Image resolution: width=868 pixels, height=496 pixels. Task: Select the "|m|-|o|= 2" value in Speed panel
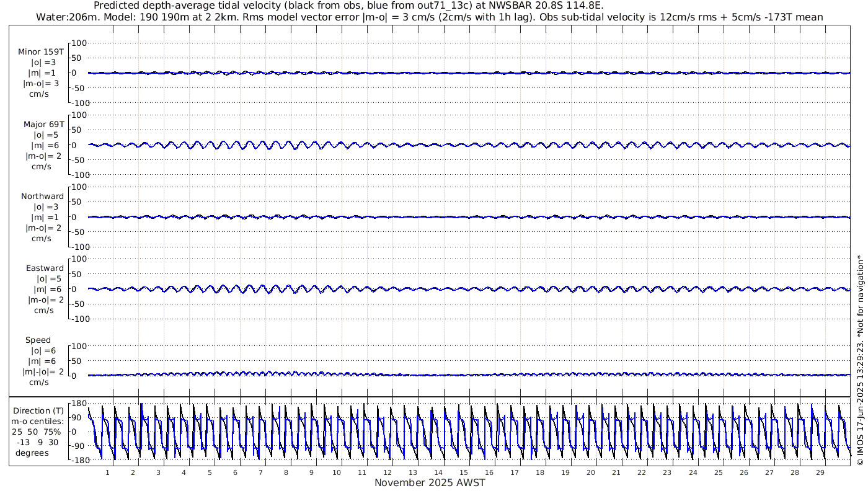[43, 371]
